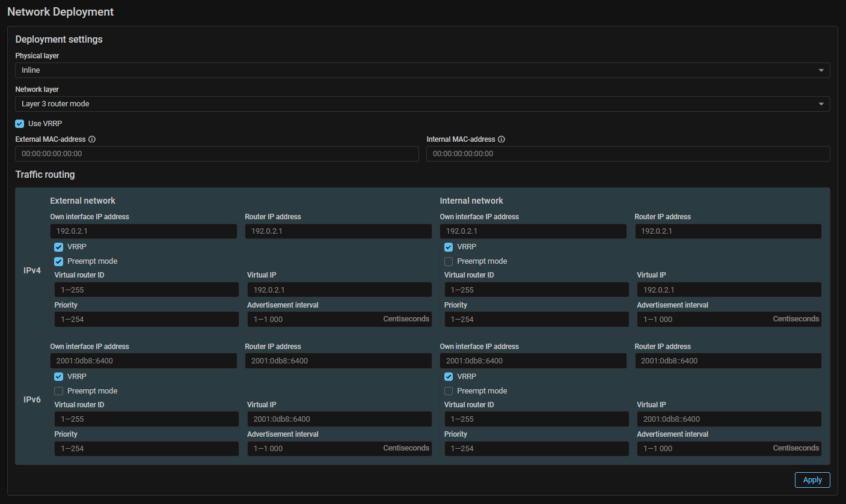Viewport: 846px width, 504px height.
Task: Focus the Internal MAC-address input field
Action: (x=628, y=154)
